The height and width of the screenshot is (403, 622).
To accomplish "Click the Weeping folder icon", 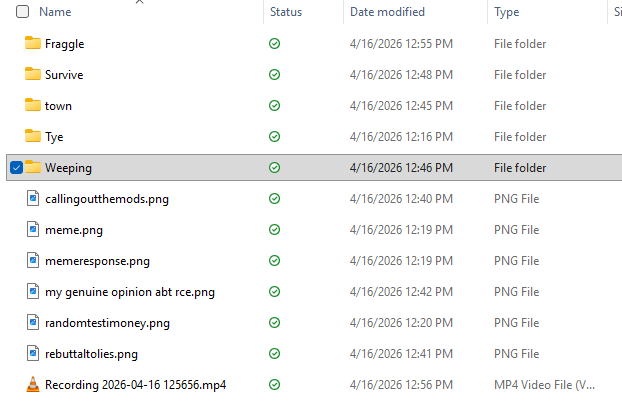I will coord(33,167).
